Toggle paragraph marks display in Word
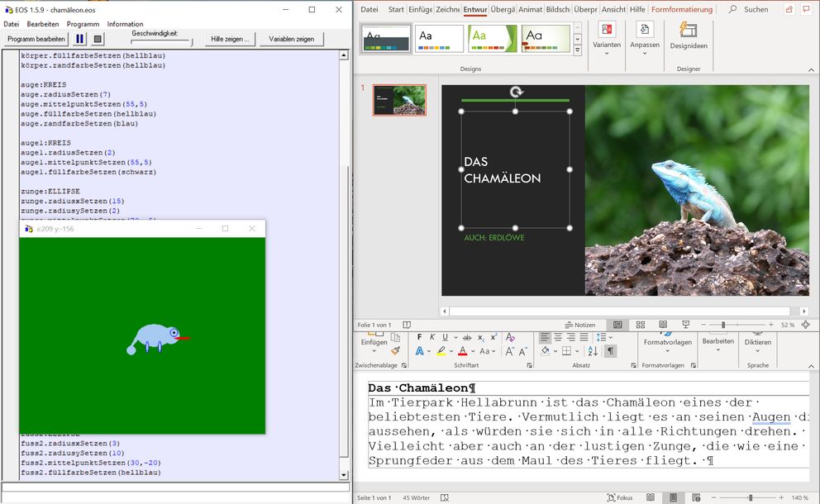The width and height of the screenshot is (820, 504). click(x=610, y=351)
